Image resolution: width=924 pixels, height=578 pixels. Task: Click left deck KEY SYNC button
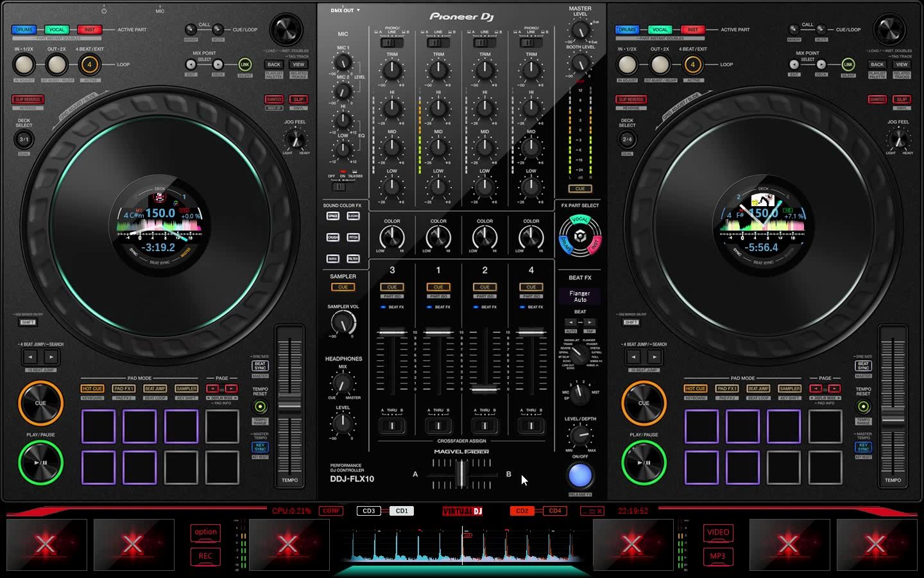(x=260, y=446)
